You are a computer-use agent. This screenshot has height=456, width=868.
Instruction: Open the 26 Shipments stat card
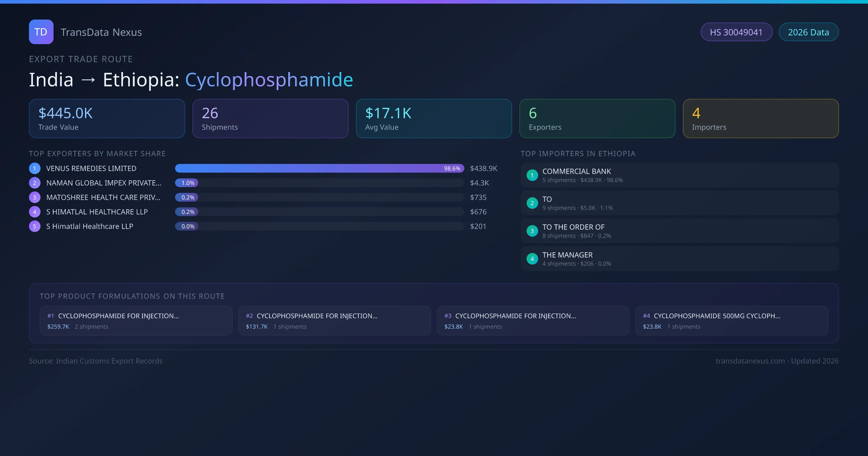(270, 118)
